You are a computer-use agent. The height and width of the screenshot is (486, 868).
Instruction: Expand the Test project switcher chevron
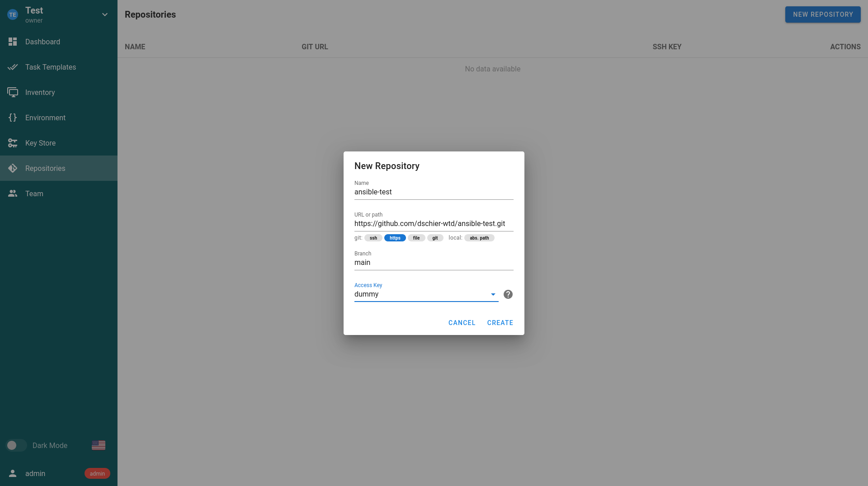[x=105, y=14]
